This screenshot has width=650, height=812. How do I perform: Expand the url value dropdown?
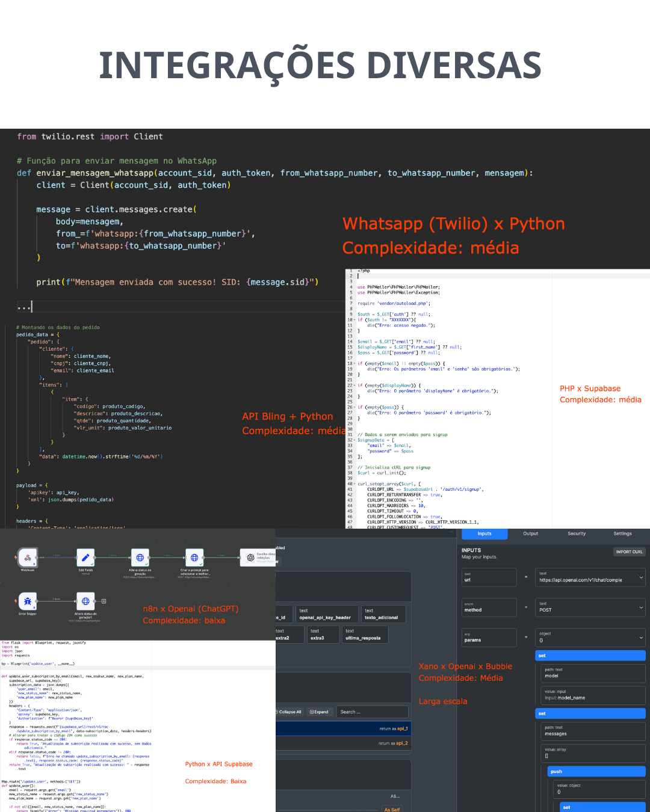(x=640, y=577)
